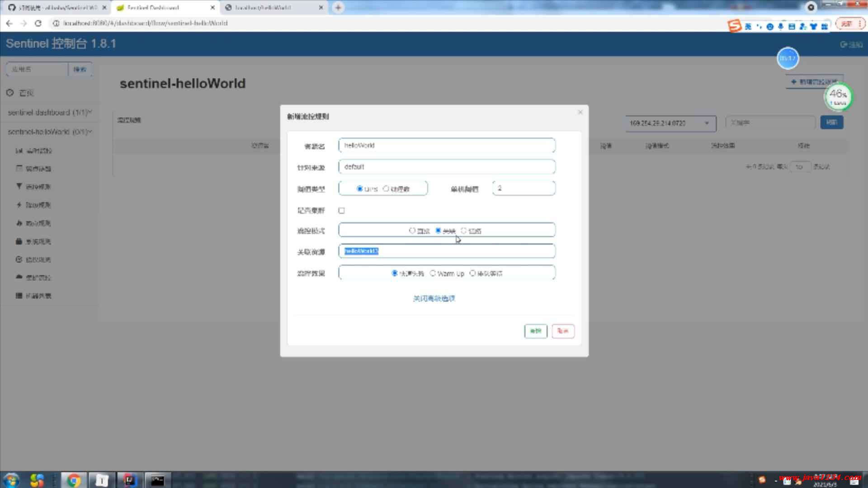The height and width of the screenshot is (488, 868).
Task: Open the home page item with clock icon
Action: 20,93
